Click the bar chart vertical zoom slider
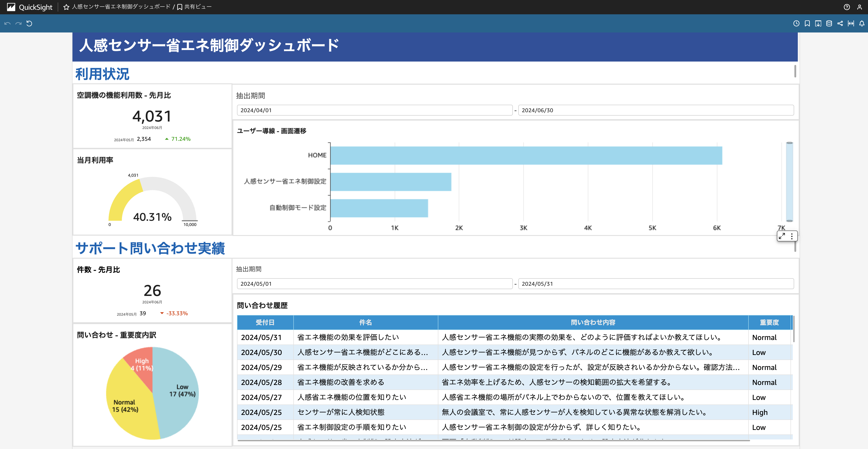Image resolution: width=868 pixels, height=449 pixels. pos(789,182)
